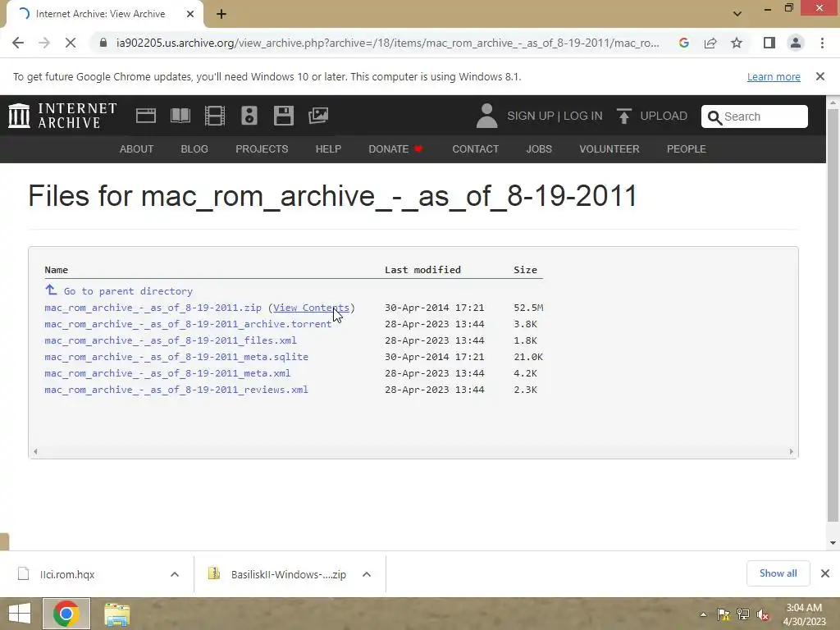Image resolution: width=840 pixels, height=630 pixels.
Task: Open the PROJECTS menu item
Action: pos(262,149)
